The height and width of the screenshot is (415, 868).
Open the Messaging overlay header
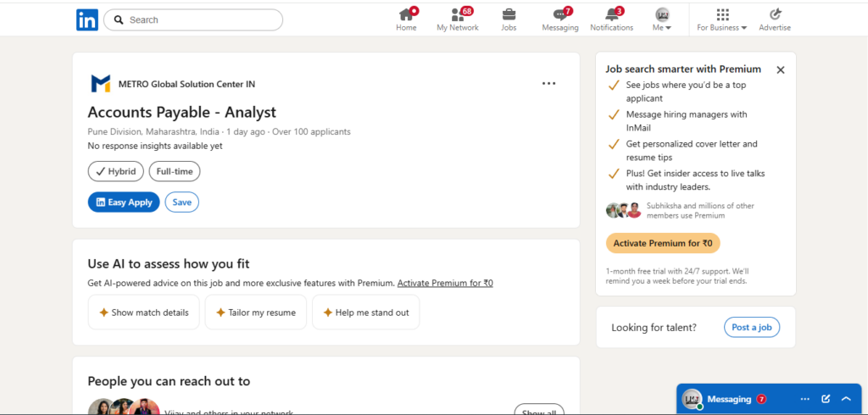click(x=769, y=399)
